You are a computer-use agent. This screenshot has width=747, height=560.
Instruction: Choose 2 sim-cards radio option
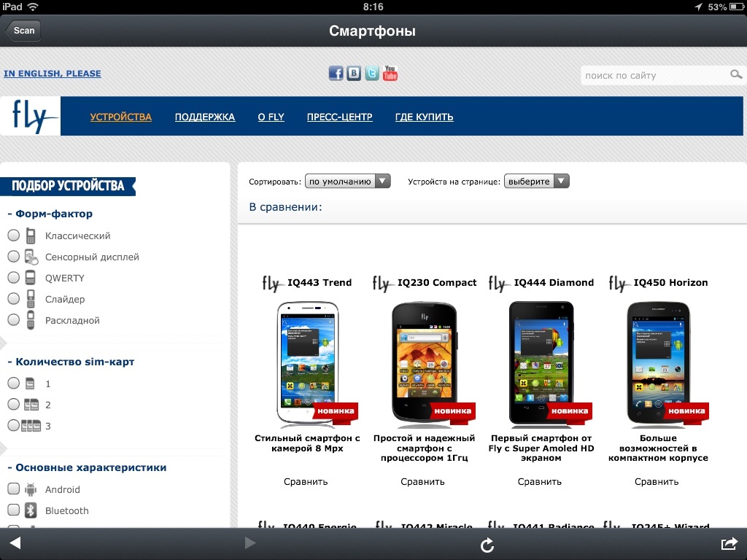pos(13,405)
